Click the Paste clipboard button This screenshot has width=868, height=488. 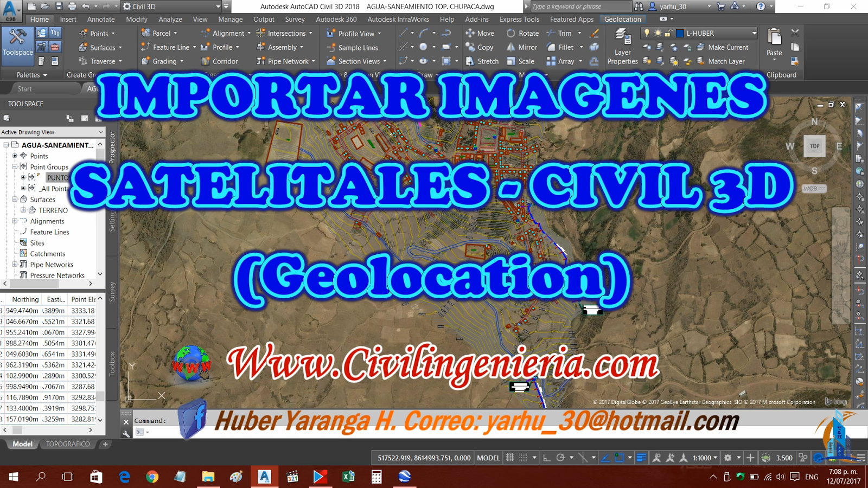point(774,42)
